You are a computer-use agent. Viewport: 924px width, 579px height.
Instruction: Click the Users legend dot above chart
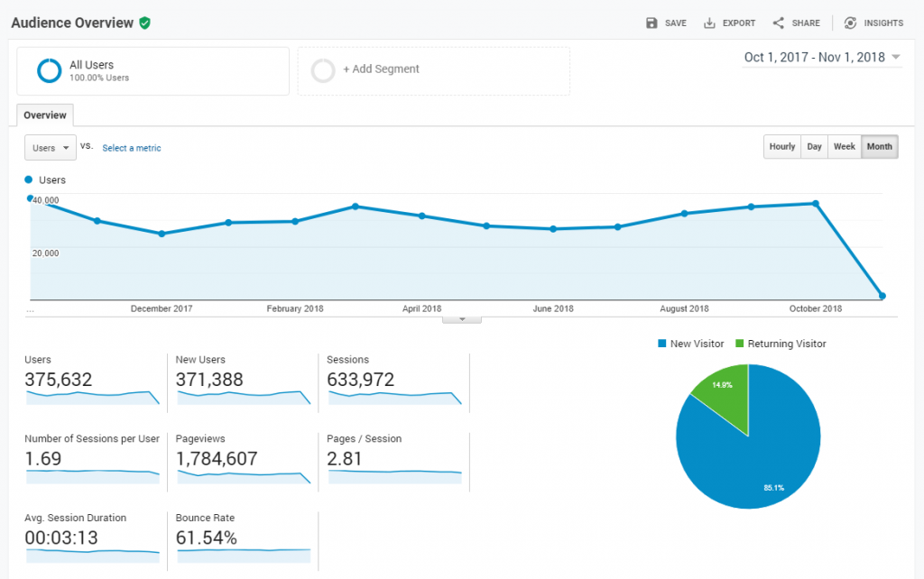(28, 179)
